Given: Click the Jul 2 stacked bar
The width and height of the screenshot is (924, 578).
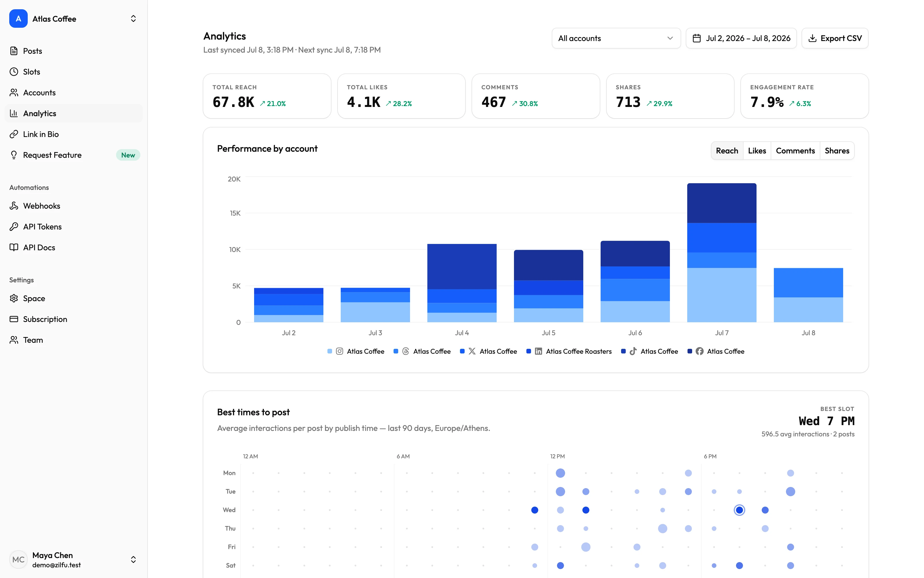Looking at the screenshot, I should (x=288, y=305).
